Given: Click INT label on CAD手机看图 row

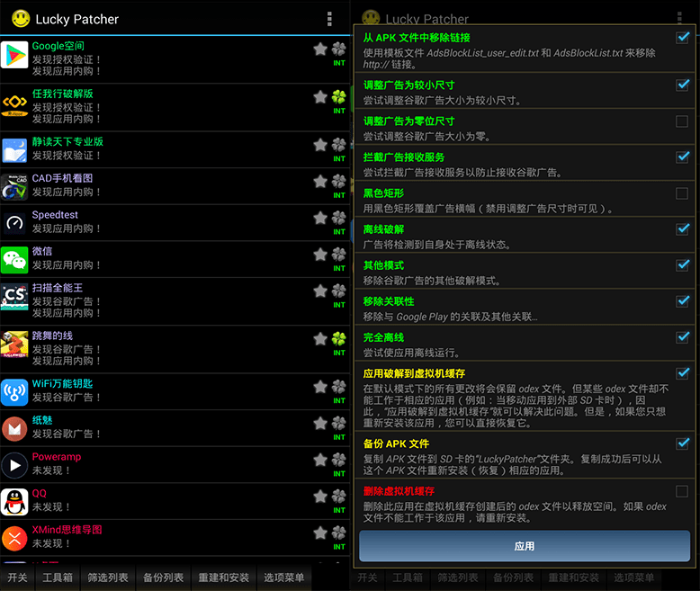Looking at the screenshot, I should tap(339, 195).
